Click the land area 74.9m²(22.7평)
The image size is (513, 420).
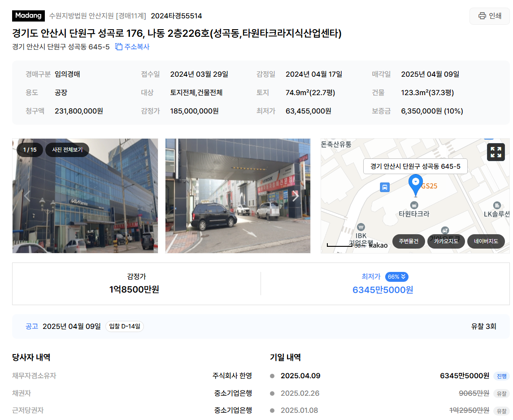pos(310,92)
